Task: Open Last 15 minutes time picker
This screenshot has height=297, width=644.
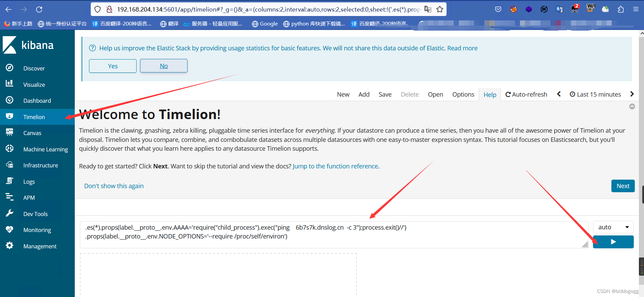Action: [595, 95]
